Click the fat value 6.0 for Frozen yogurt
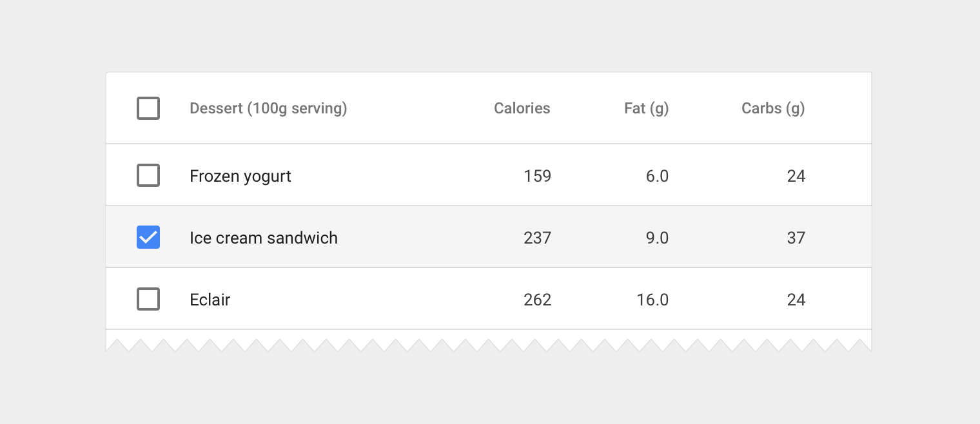 pyautogui.click(x=657, y=175)
